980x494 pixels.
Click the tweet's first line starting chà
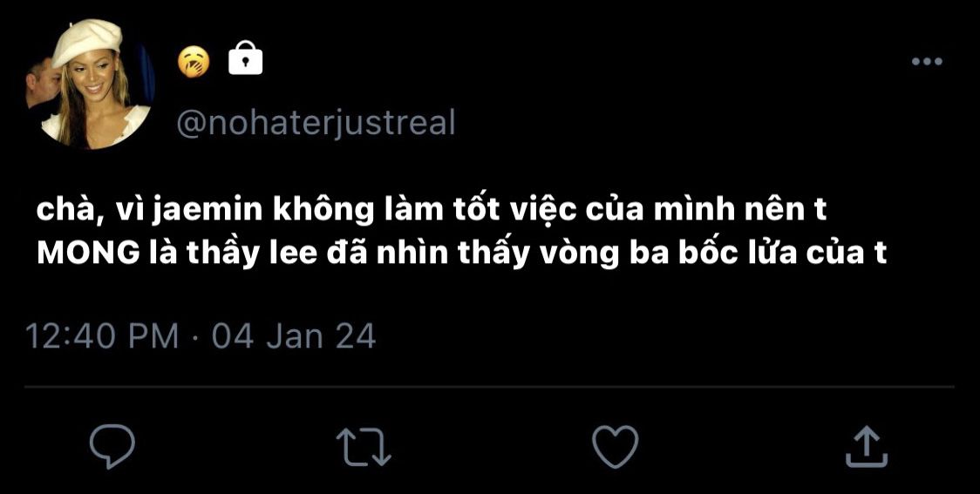point(432,211)
